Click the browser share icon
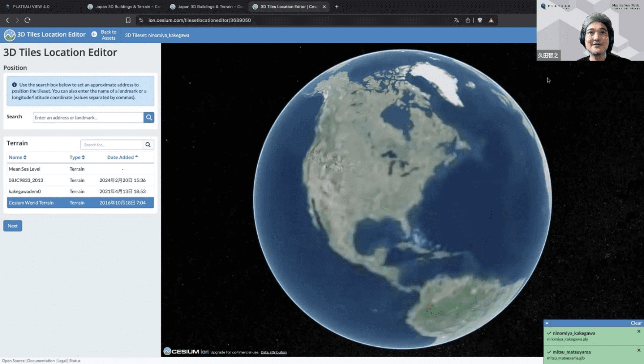 click(x=468, y=20)
